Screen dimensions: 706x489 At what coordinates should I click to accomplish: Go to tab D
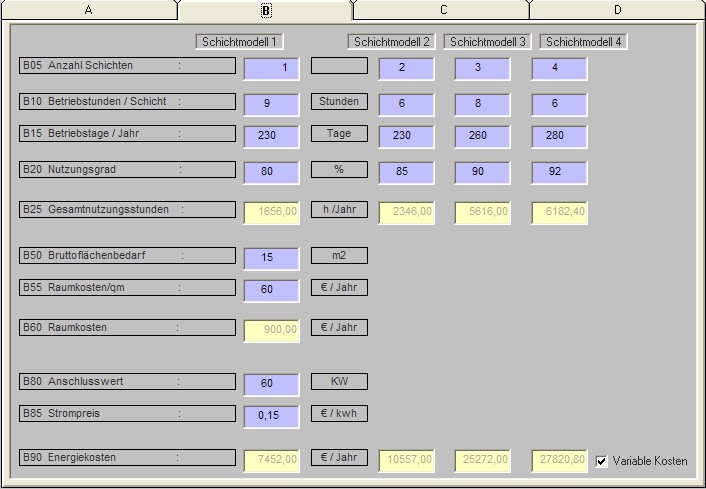pos(618,10)
